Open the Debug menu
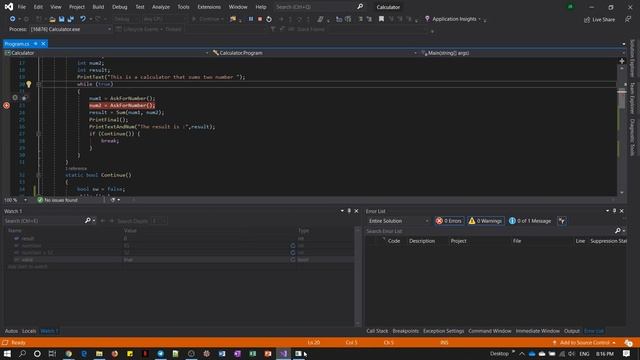Screen dimensions: 640x360 (x=120, y=7)
